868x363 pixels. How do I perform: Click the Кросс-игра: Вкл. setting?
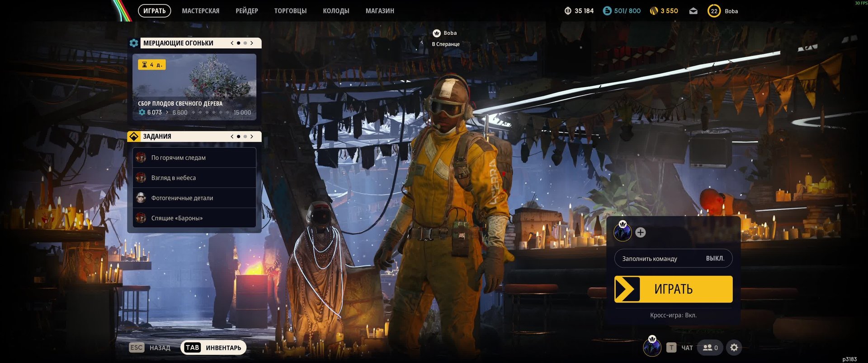pyautogui.click(x=673, y=315)
